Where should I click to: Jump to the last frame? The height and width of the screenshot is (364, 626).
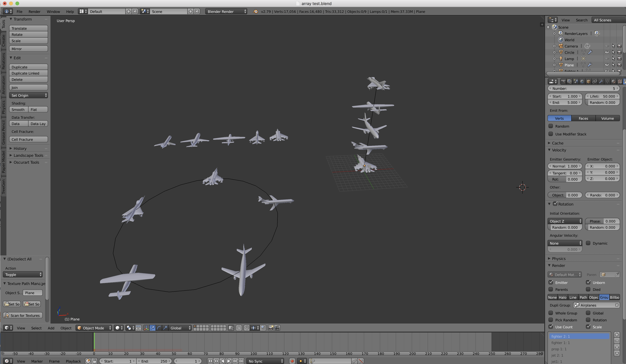241,361
